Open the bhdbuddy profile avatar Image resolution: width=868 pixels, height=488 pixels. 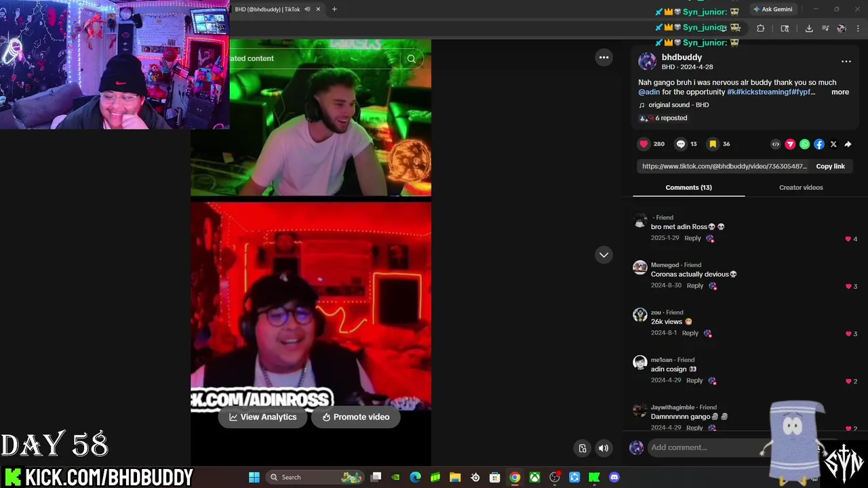[x=648, y=62]
